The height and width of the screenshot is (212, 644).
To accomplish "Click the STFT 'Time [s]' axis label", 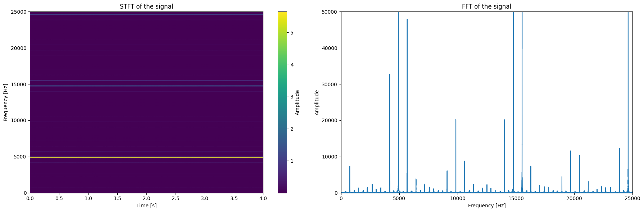I will click(146, 206).
